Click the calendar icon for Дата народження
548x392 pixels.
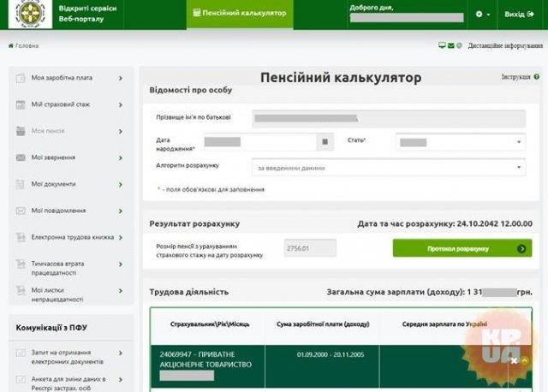[325, 141]
